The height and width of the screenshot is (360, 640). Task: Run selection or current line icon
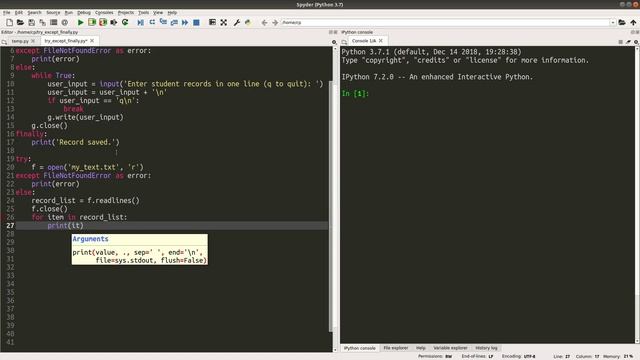(x=114, y=22)
